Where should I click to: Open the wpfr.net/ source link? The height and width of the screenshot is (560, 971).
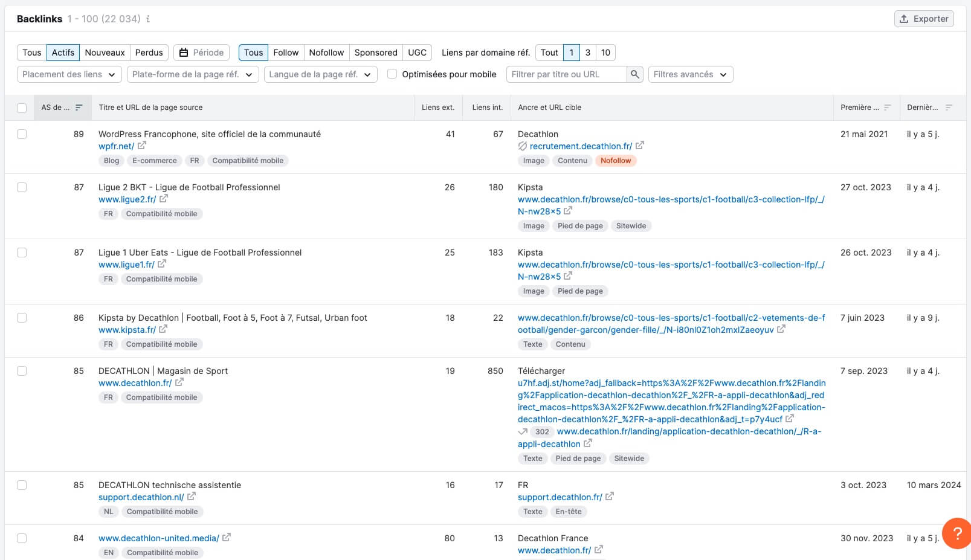116,146
